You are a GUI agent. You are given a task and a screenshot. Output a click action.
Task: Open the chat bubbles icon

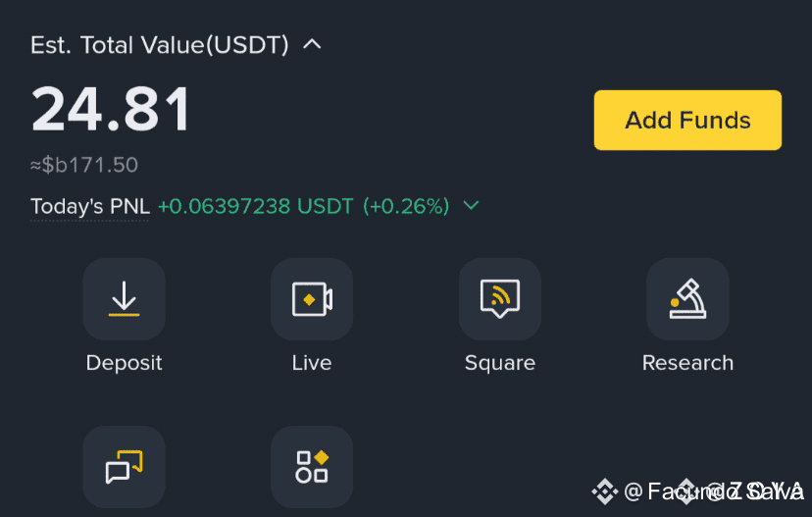(124, 467)
